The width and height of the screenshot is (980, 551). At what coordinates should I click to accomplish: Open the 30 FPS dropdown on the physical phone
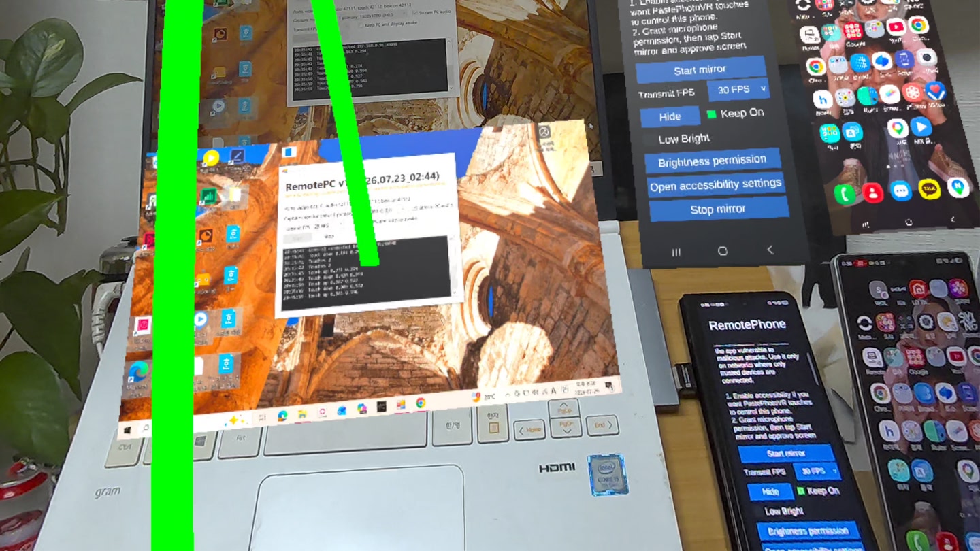(817, 471)
